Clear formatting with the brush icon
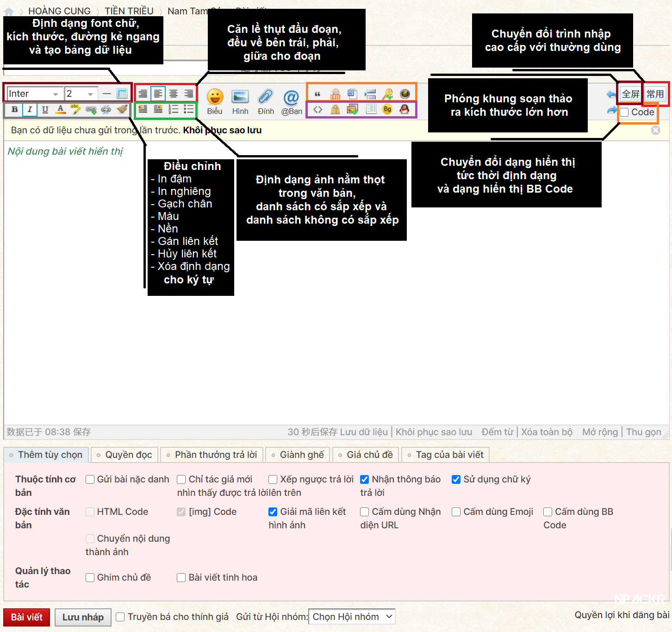 tap(122, 109)
